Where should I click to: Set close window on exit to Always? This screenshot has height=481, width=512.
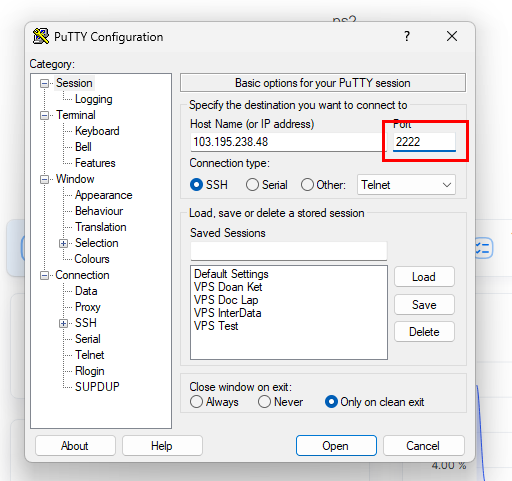click(x=196, y=402)
